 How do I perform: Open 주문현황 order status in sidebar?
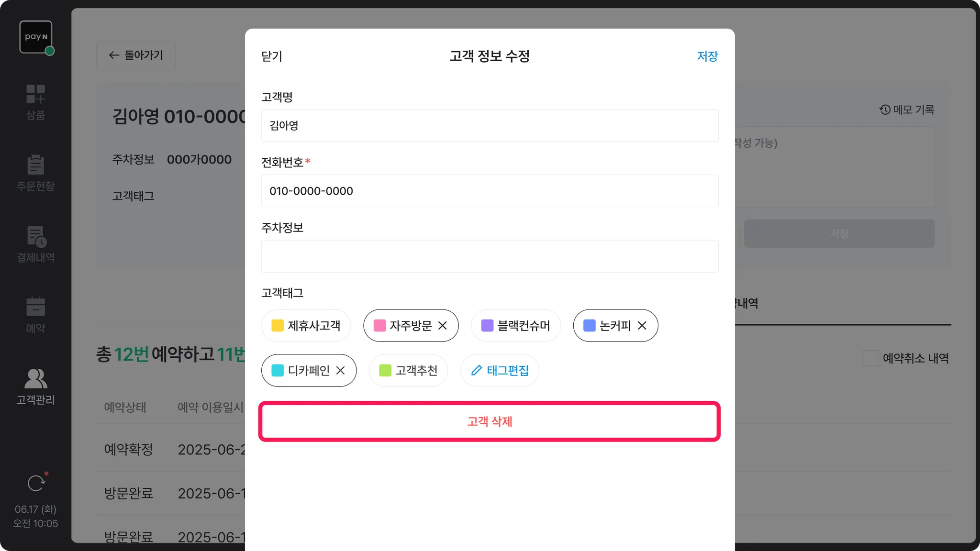coord(35,172)
